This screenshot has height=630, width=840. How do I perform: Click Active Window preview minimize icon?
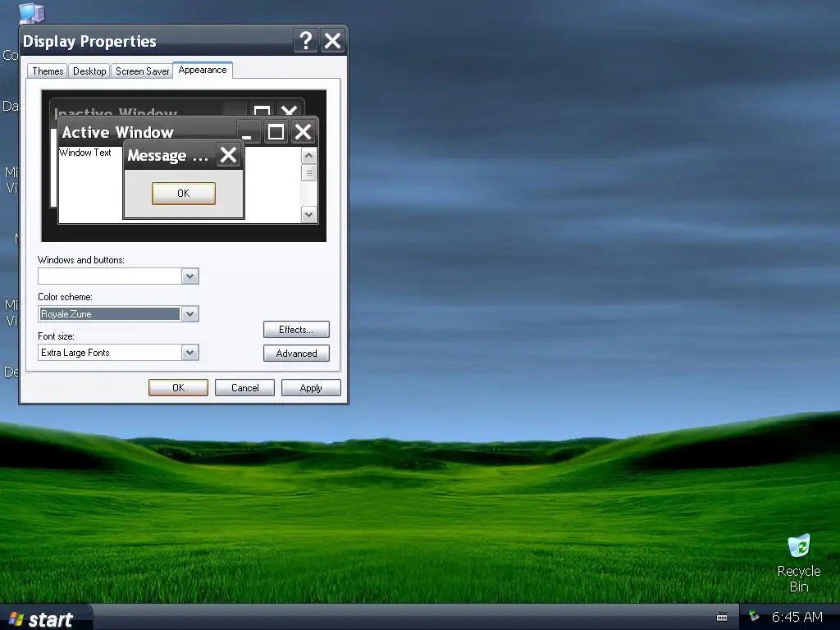249,132
